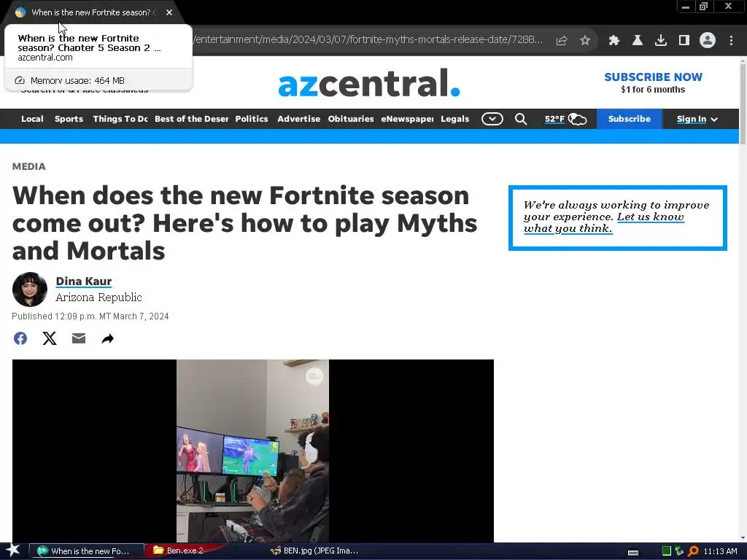Image resolution: width=747 pixels, height=560 pixels.
Task: Open the site search magnifier
Action: [x=521, y=119]
